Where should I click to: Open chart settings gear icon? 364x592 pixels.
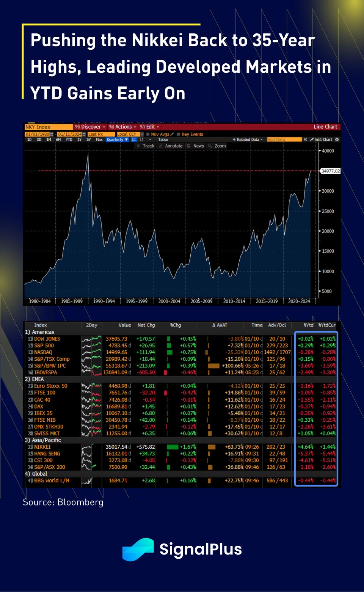337,140
